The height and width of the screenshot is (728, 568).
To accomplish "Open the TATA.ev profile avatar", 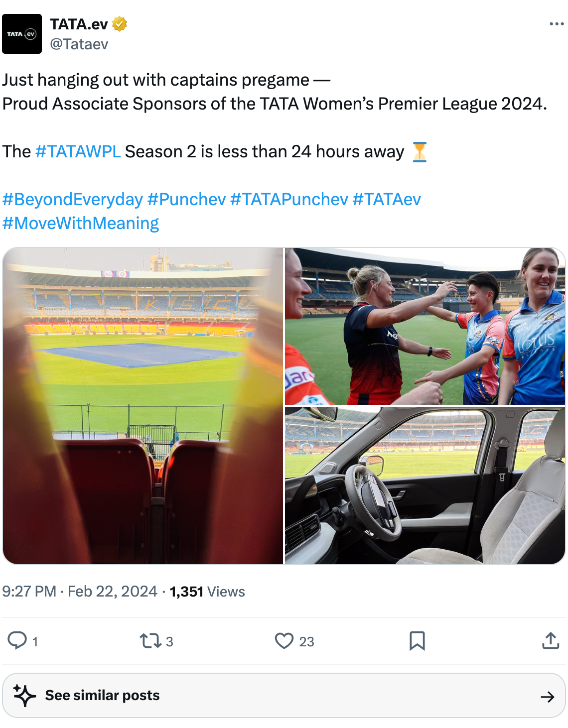I will click(x=22, y=32).
